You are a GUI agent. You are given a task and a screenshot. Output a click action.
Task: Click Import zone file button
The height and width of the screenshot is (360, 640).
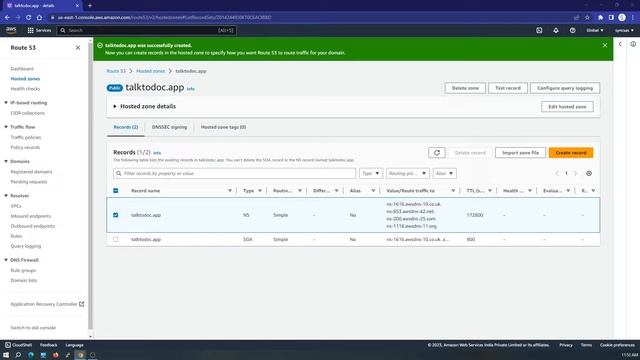coord(520,153)
